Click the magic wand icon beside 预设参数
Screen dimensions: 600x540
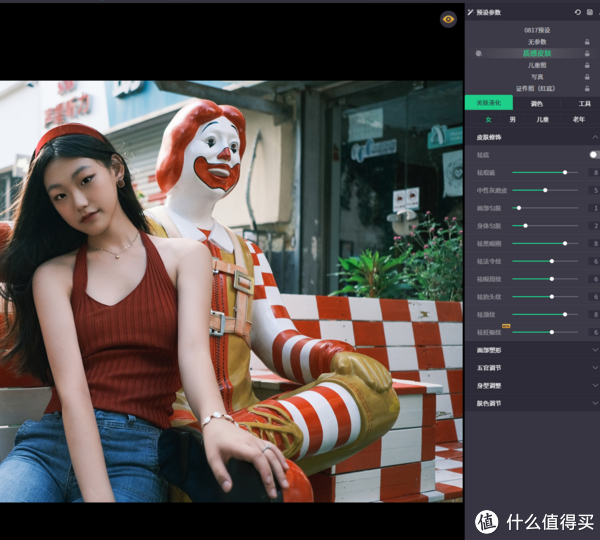click(x=470, y=13)
